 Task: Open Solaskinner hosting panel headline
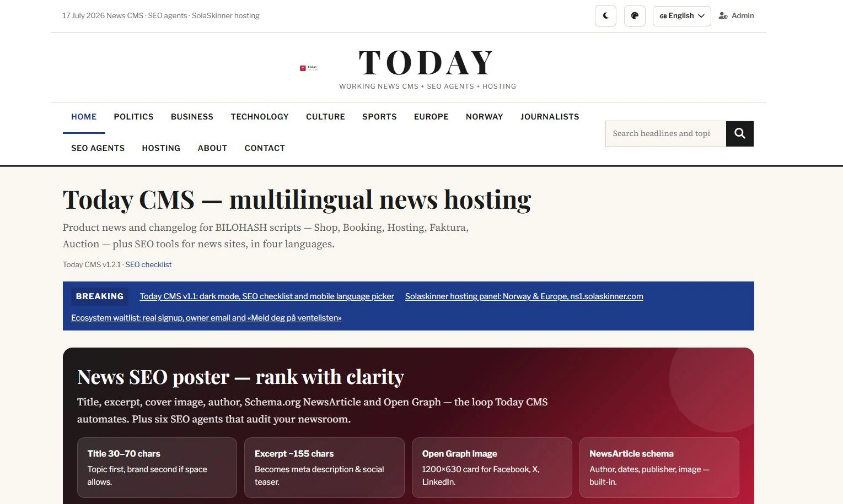click(x=524, y=296)
